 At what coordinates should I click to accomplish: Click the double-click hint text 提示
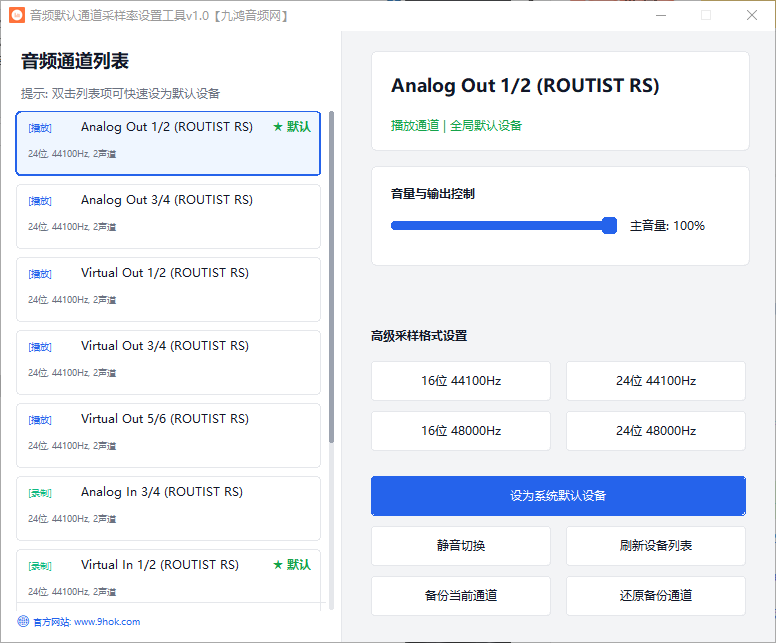pyautogui.click(x=120, y=94)
